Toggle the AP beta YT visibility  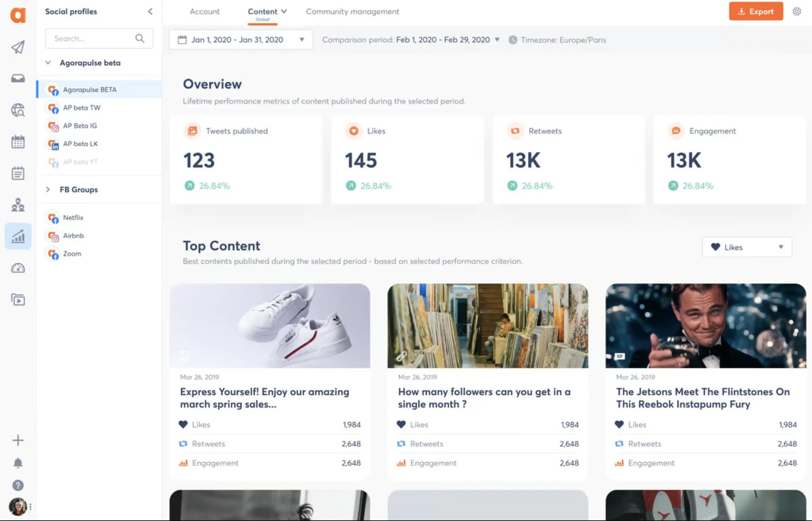pos(79,161)
